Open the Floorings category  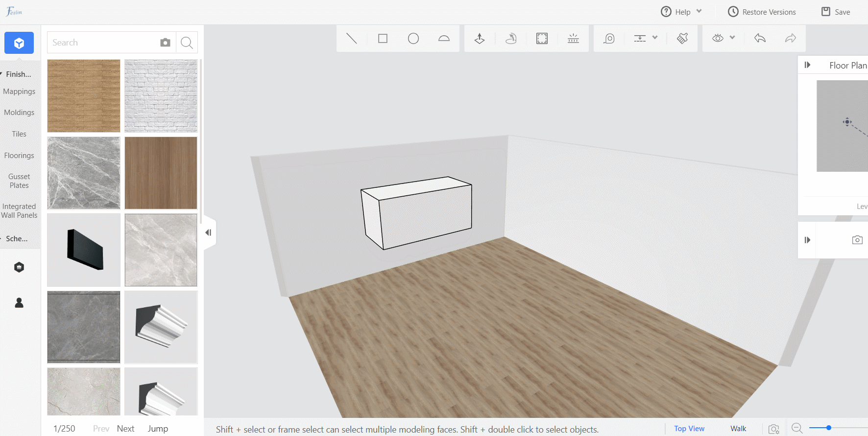point(19,156)
